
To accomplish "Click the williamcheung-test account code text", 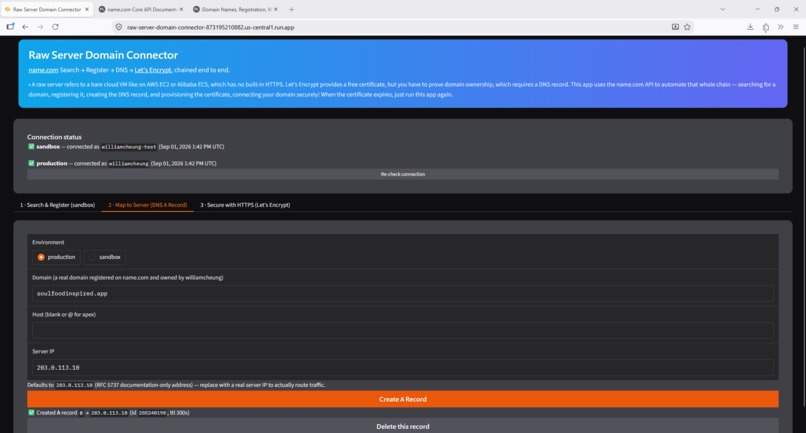I will click(129, 147).
